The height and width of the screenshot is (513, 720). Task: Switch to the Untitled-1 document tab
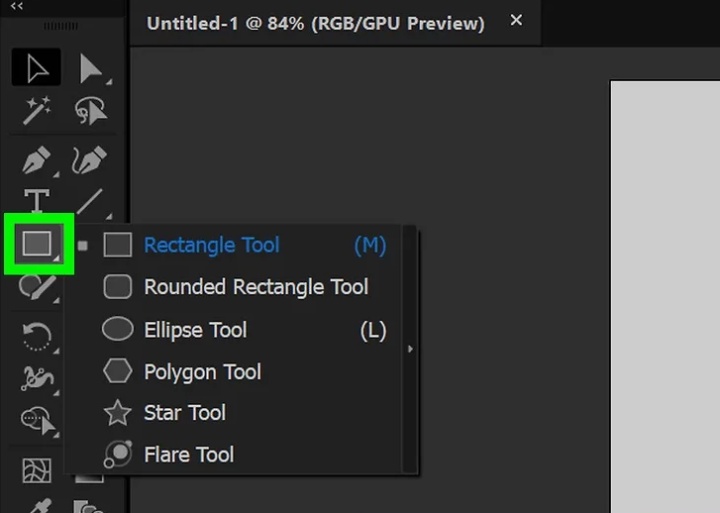coord(315,23)
